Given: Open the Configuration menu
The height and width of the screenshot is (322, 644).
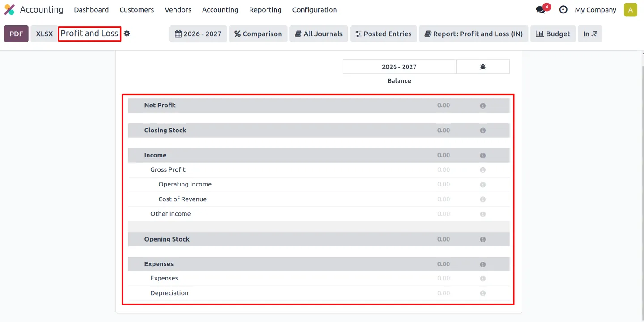Looking at the screenshot, I should [x=314, y=9].
